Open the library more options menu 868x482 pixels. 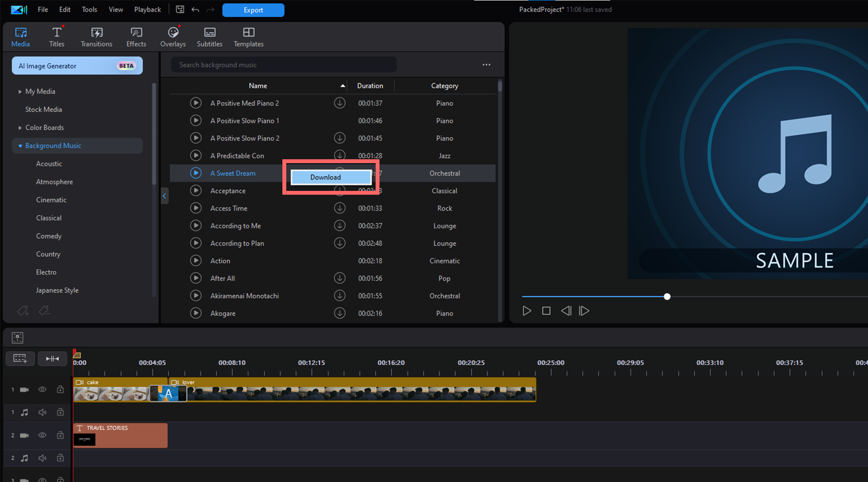click(487, 65)
